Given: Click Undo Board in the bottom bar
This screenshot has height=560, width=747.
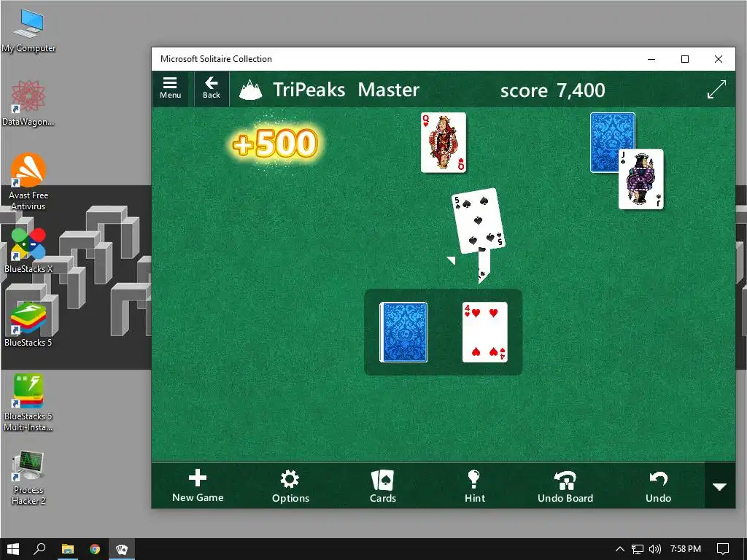Looking at the screenshot, I should (x=565, y=486).
